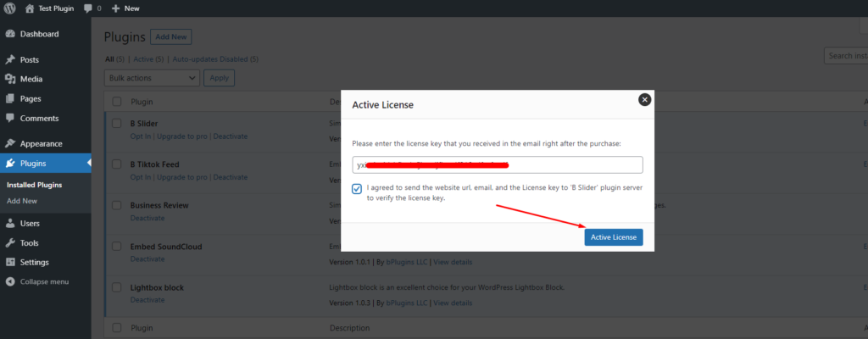Deactivate the B Slider plugin
The width and height of the screenshot is (868, 339).
(231, 136)
